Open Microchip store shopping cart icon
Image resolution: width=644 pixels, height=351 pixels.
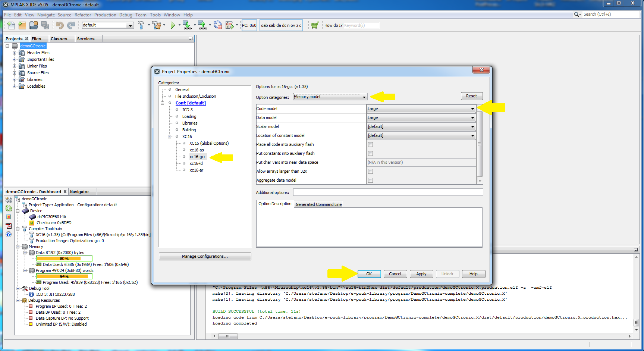click(314, 25)
